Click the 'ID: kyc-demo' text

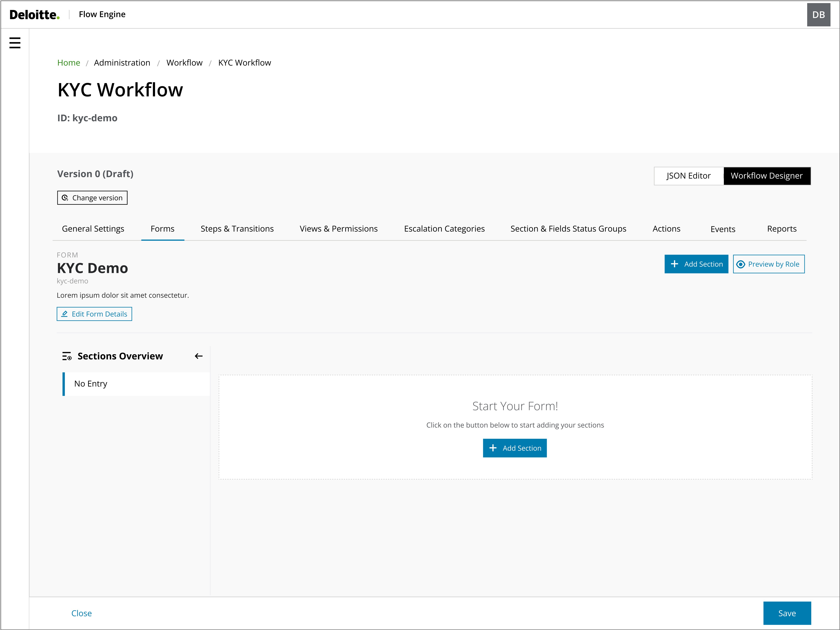click(x=87, y=118)
